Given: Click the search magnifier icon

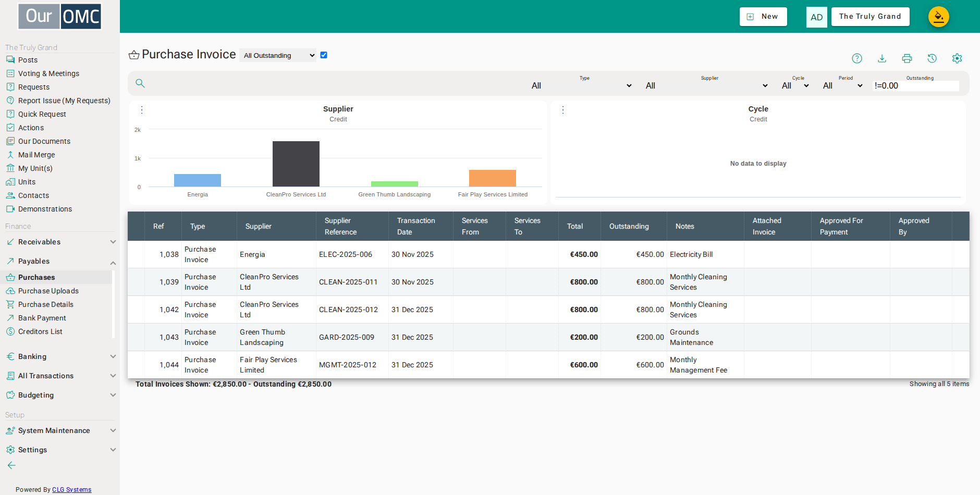Looking at the screenshot, I should pyautogui.click(x=140, y=83).
